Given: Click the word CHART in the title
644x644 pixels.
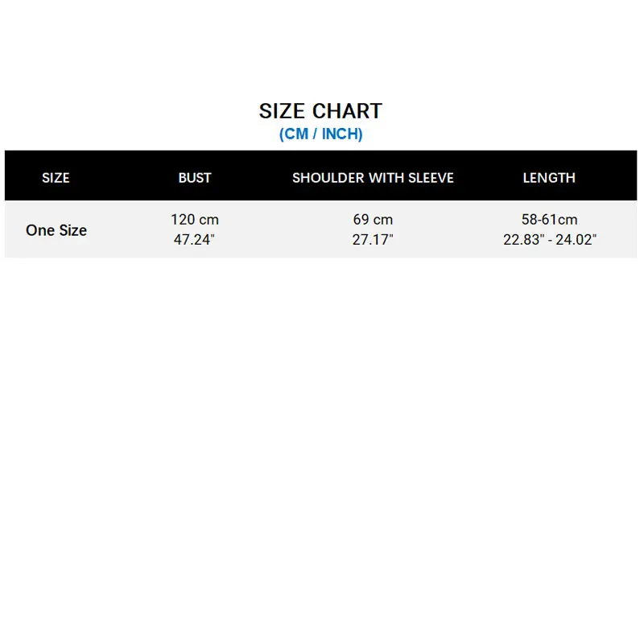Looking at the screenshot, I should tap(347, 111).
